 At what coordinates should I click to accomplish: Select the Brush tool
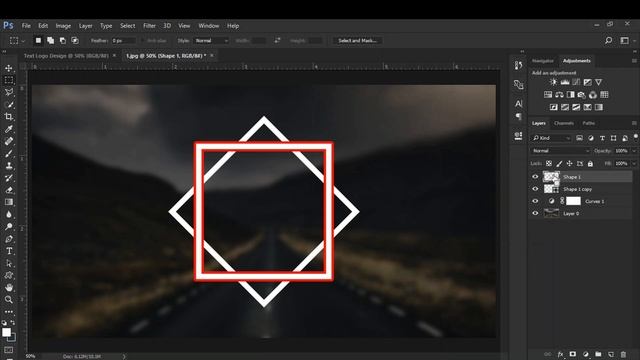[9, 153]
